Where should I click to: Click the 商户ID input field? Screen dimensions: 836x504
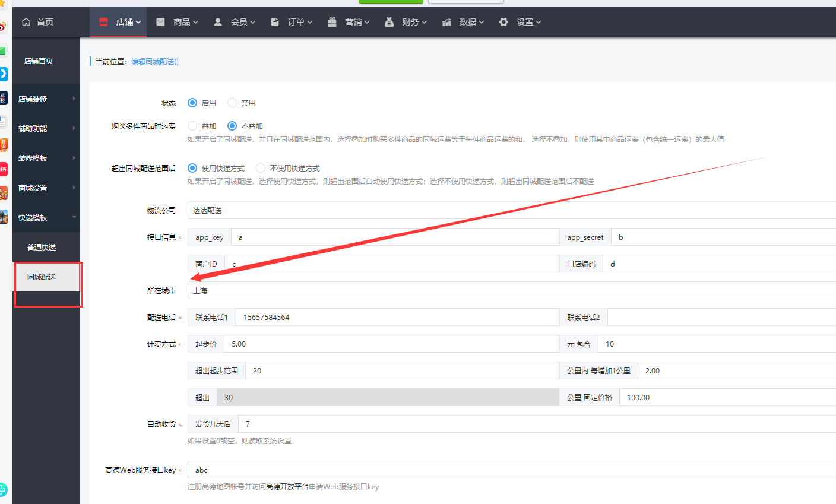(x=392, y=264)
